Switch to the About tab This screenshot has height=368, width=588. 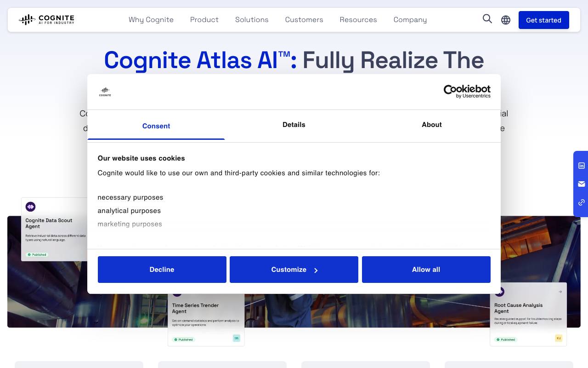pos(432,125)
